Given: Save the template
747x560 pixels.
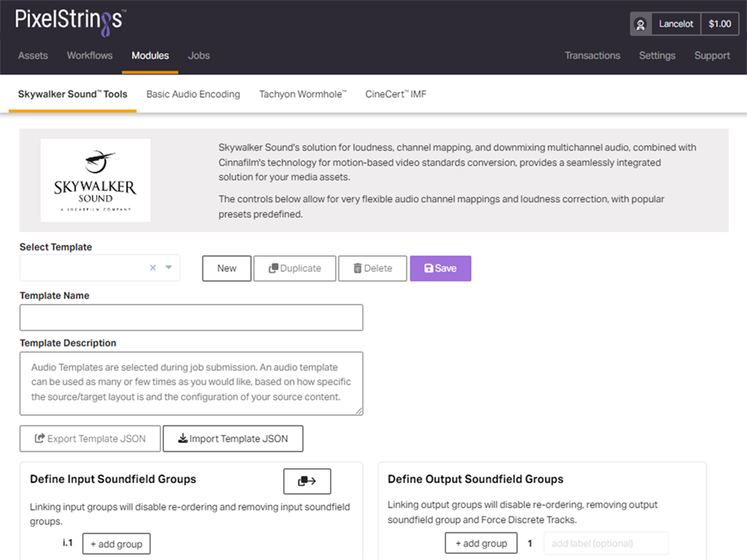Looking at the screenshot, I should click(x=440, y=269).
